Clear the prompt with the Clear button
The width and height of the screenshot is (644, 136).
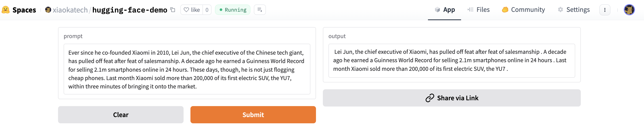click(121, 115)
